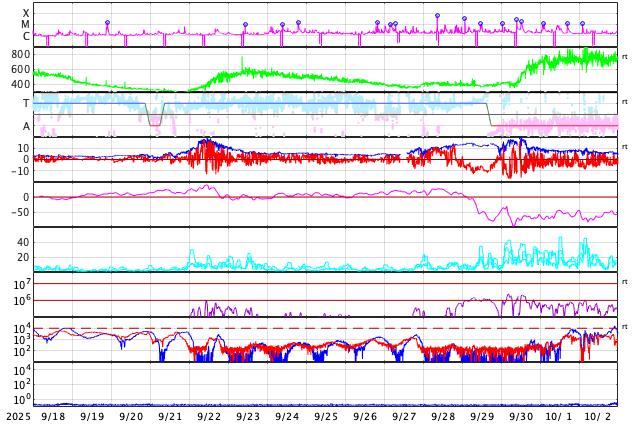Click the rt label beside green speed panel
Image resolution: width=634 pixels, height=424 pixels.
coord(625,56)
